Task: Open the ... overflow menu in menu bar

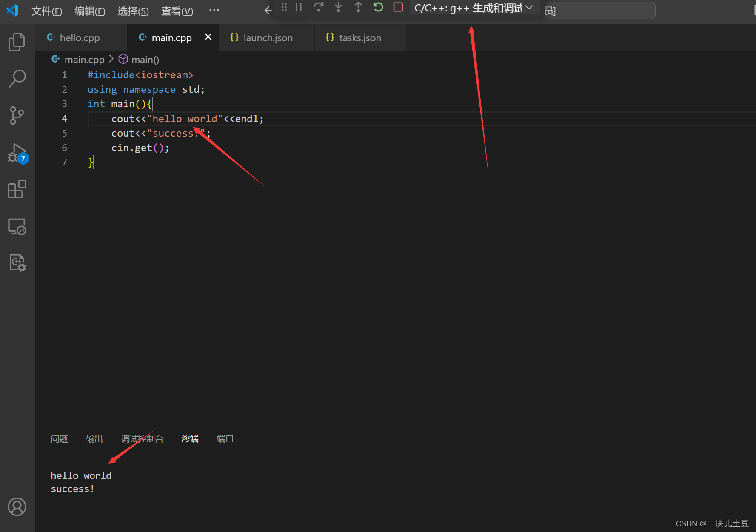Action: (214, 10)
